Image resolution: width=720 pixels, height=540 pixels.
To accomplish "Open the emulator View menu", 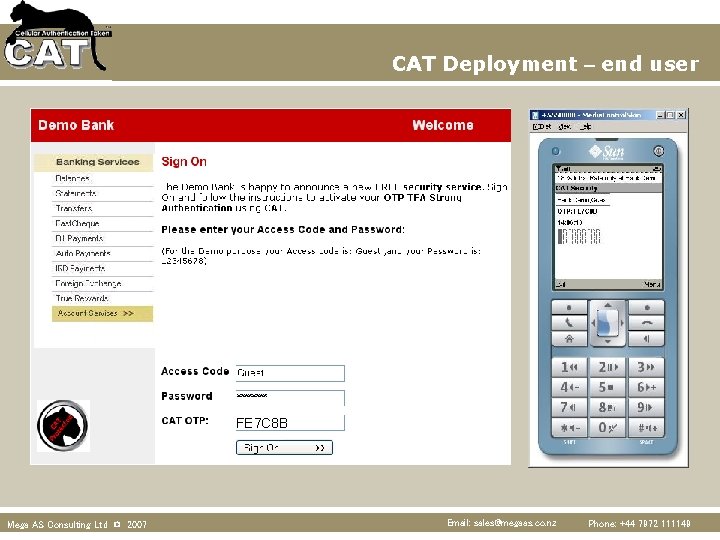I will pyautogui.click(x=565, y=126).
